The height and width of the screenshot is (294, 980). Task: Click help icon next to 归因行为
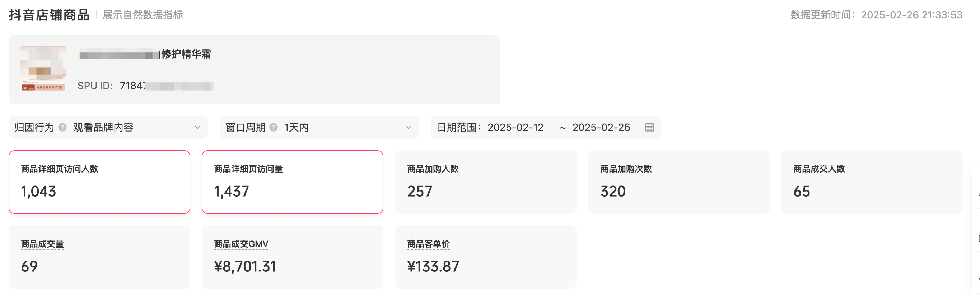[x=62, y=127]
